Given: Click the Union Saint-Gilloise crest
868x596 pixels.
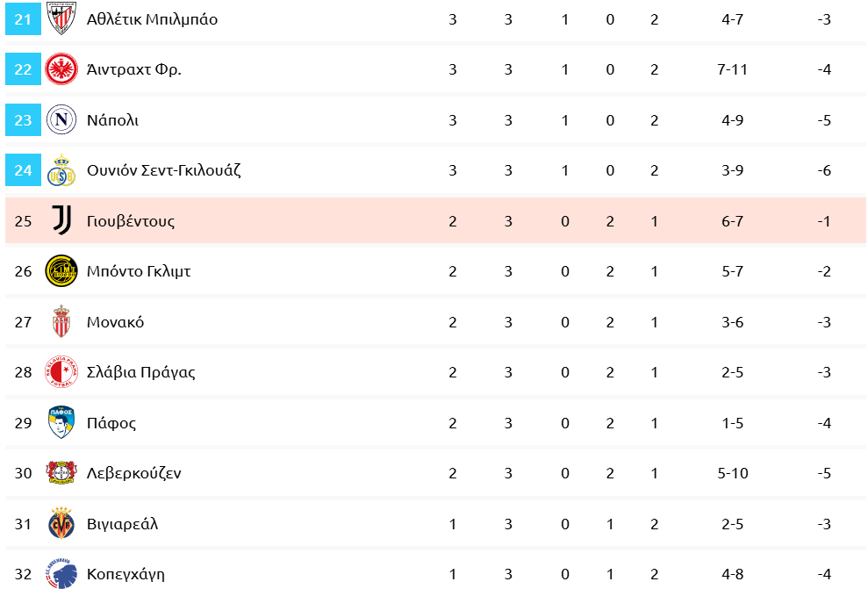Looking at the screenshot, I should 61,170.
